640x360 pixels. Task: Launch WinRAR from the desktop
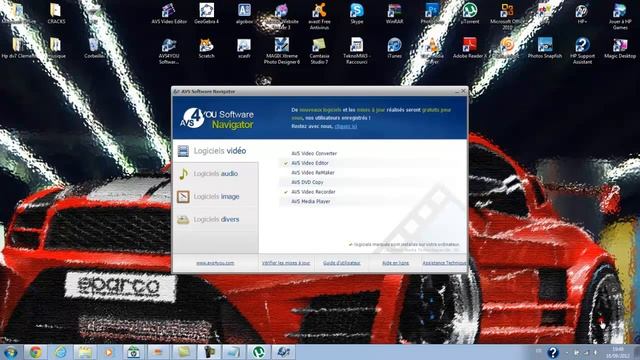[394, 13]
